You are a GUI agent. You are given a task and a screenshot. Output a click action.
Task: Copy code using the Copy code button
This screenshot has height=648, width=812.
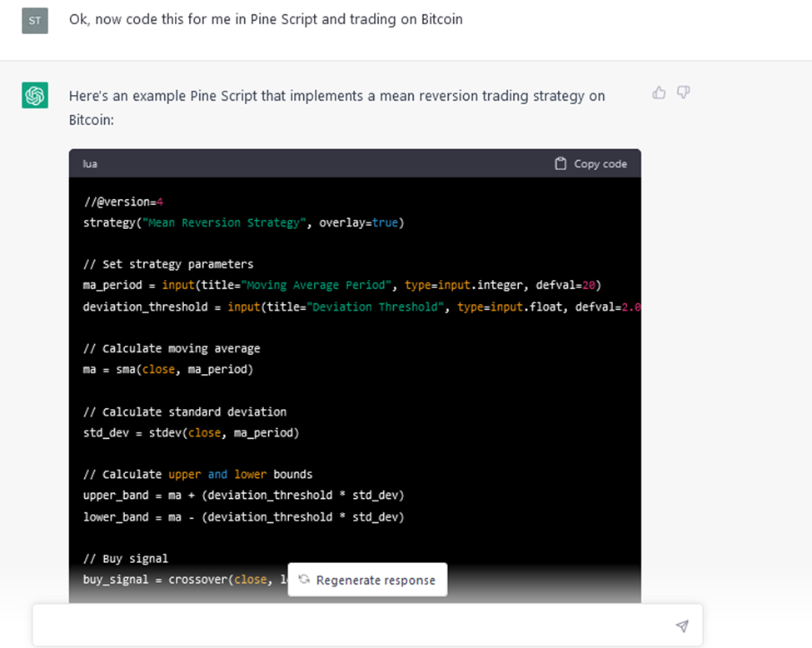click(x=590, y=164)
